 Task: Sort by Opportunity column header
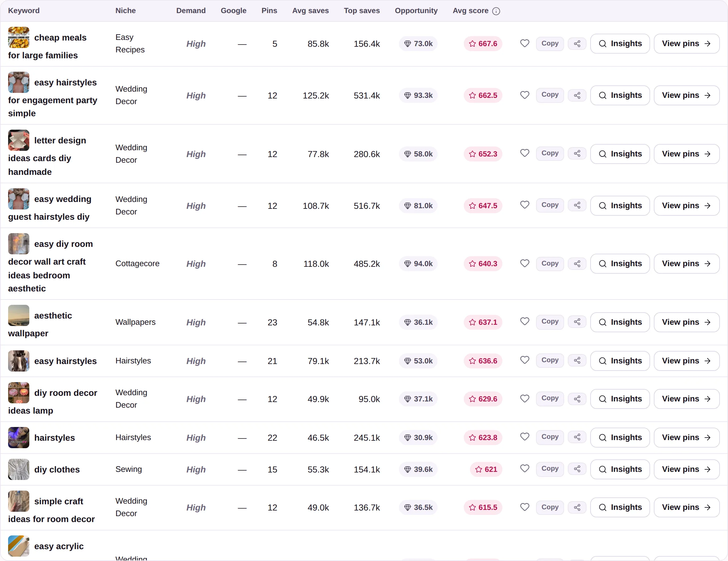tap(416, 11)
